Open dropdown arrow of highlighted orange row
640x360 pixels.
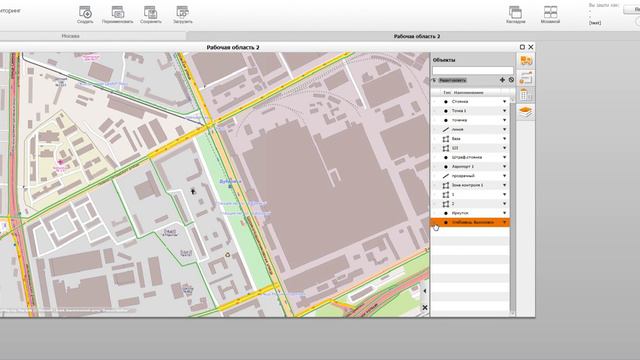(504, 222)
